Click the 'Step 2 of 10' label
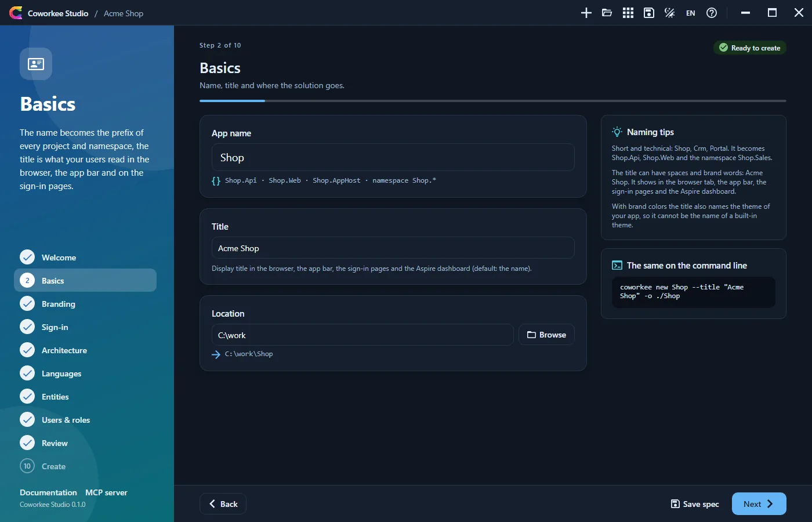Screen dimensions: 812x522 click(220, 45)
